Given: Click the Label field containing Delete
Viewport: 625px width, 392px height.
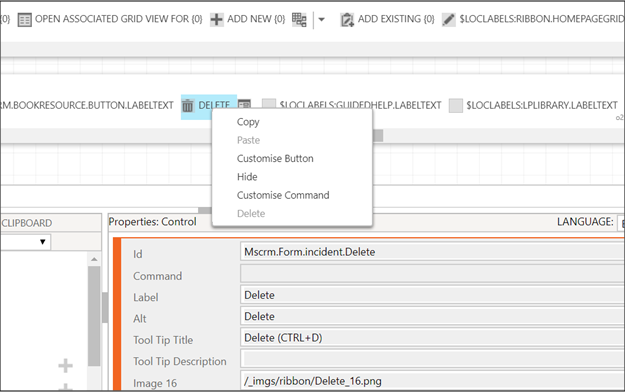Looking at the screenshot, I should click(x=432, y=295).
